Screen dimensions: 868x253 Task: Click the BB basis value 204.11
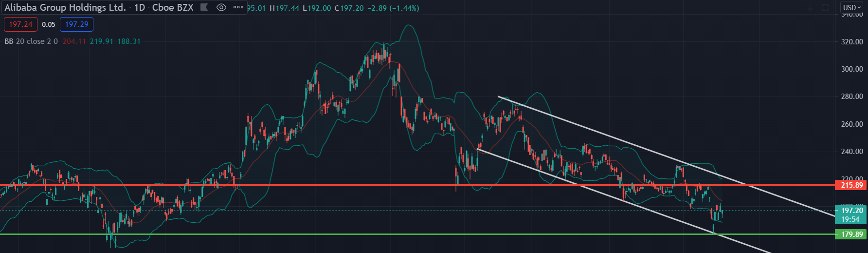click(x=74, y=41)
